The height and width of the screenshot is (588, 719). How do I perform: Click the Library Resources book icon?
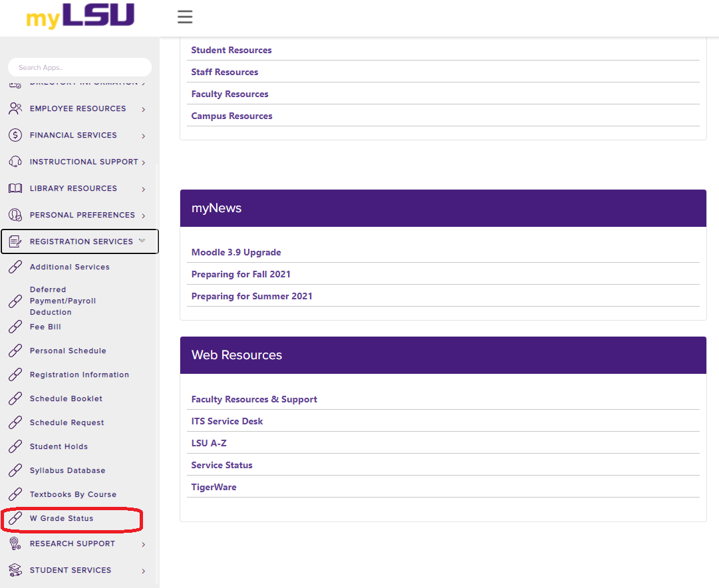(x=15, y=188)
